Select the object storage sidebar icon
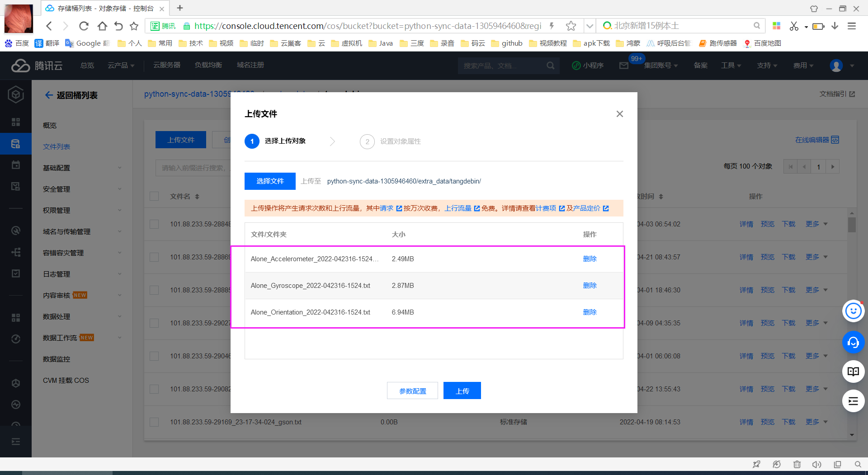The image size is (868, 475). (x=16, y=144)
